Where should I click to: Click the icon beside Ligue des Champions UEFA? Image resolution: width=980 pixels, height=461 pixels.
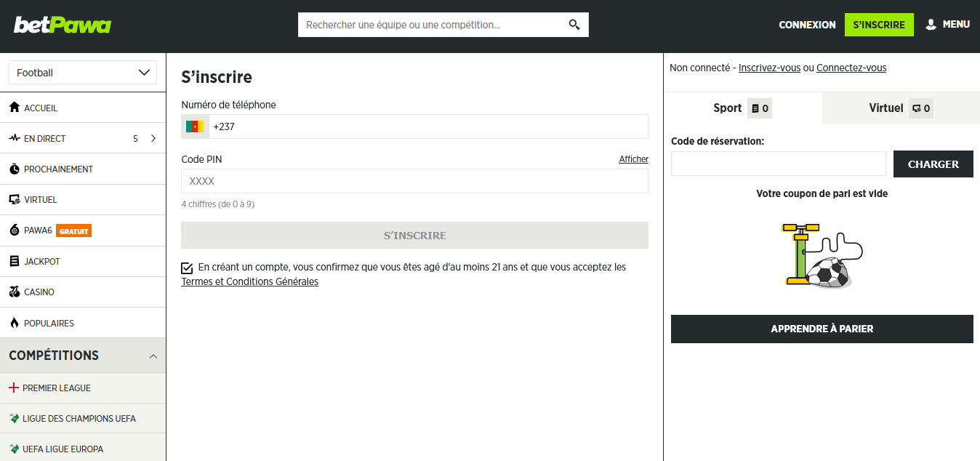pyautogui.click(x=14, y=418)
